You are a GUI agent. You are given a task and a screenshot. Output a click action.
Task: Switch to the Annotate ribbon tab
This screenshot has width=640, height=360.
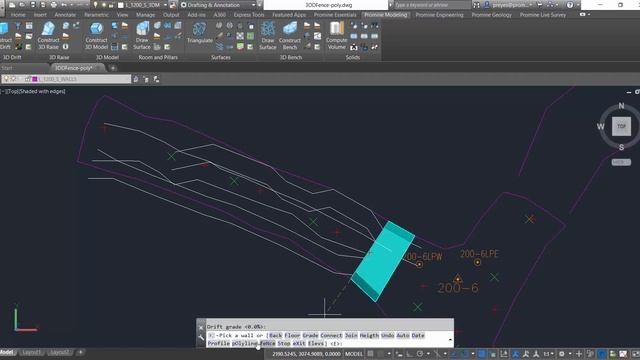(x=65, y=15)
